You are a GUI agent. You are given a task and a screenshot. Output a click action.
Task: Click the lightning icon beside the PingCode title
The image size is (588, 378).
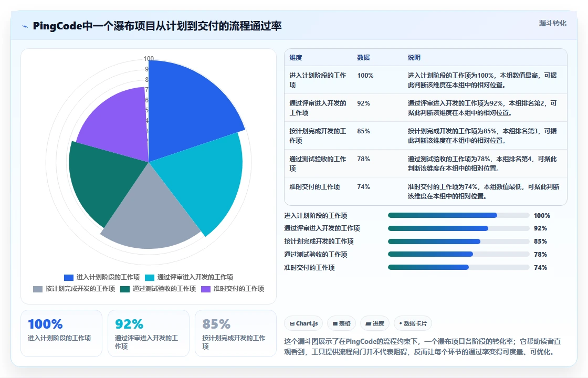[x=25, y=26]
